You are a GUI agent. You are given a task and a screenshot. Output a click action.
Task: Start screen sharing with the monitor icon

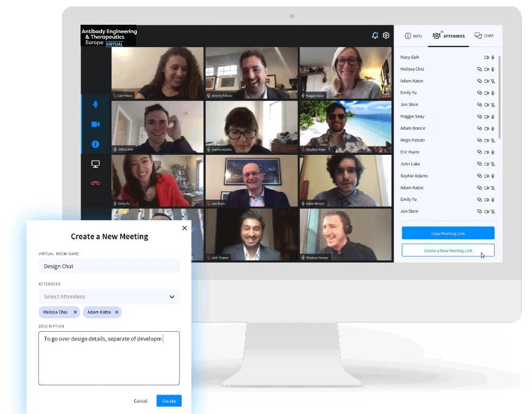[96, 164]
